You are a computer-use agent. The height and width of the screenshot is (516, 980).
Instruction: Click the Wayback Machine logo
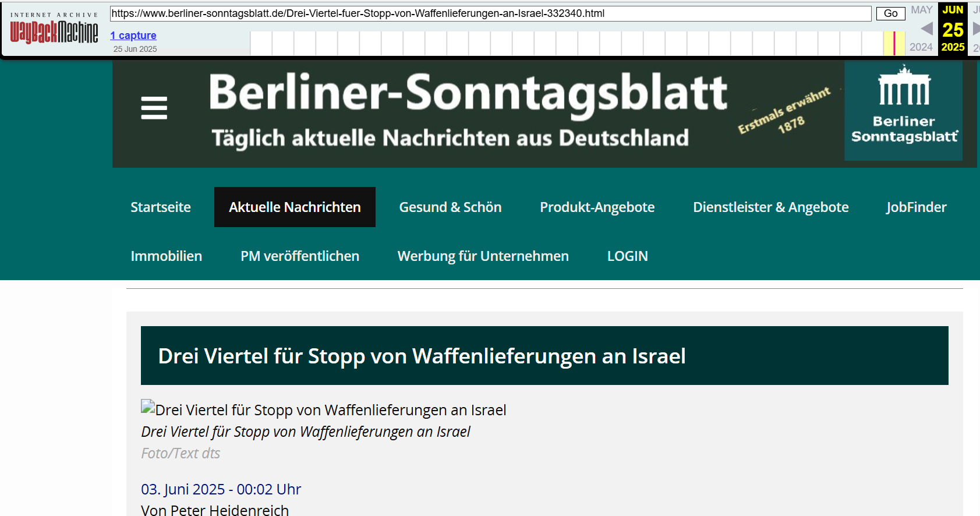click(x=54, y=33)
